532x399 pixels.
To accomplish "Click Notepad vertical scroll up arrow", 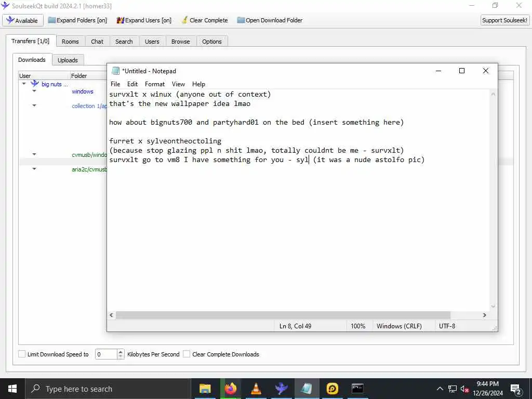I will coord(494,94).
